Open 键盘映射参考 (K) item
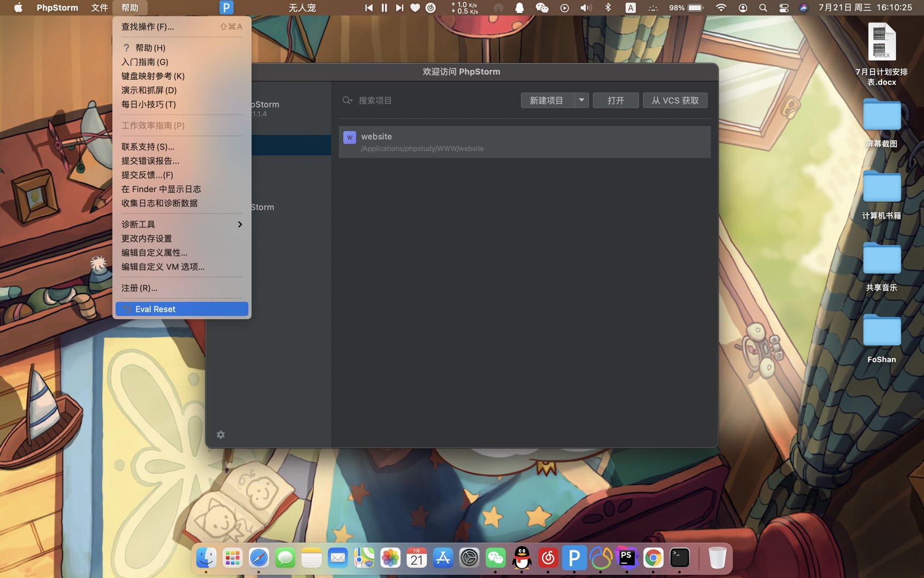 (x=182, y=76)
